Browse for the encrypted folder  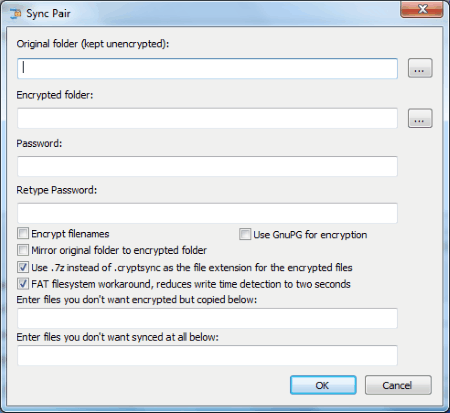[x=420, y=118]
